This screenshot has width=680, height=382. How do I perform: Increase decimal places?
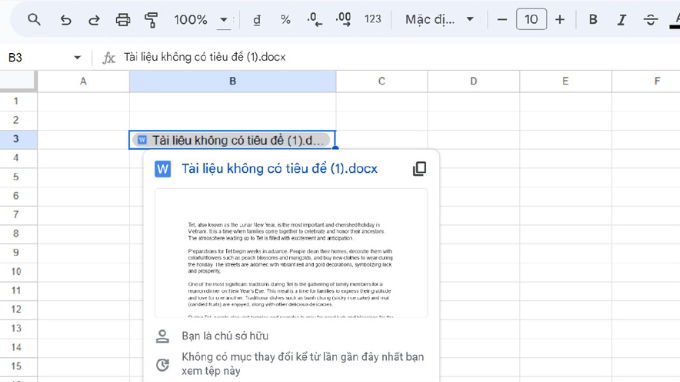(x=343, y=20)
